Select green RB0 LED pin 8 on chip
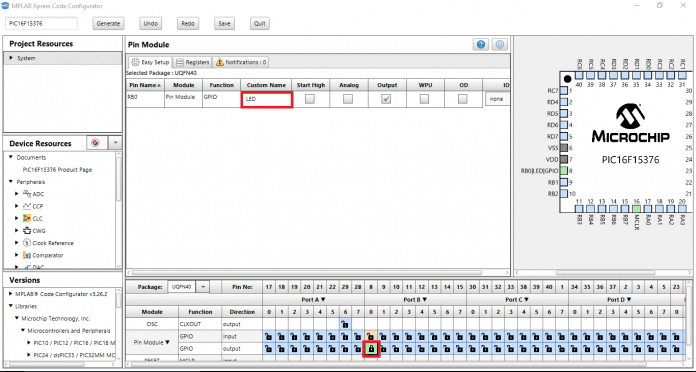The width and height of the screenshot is (696, 372). (x=564, y=170)
